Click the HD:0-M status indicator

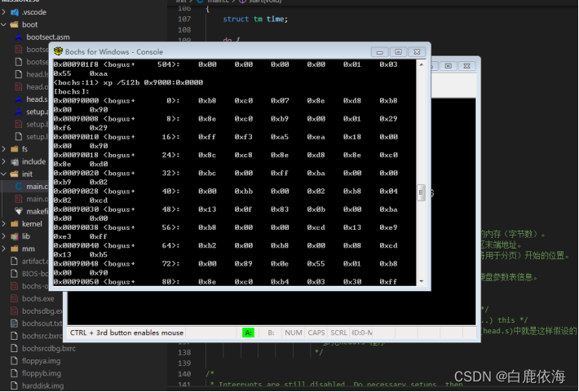coord(362,333)
